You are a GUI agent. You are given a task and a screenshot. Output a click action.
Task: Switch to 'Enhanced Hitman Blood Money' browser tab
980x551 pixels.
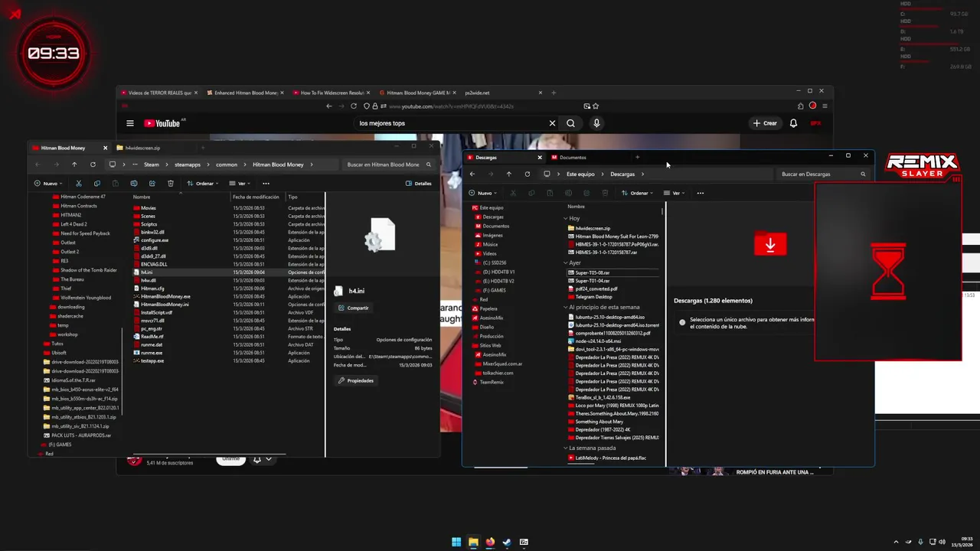click(246, 93)
